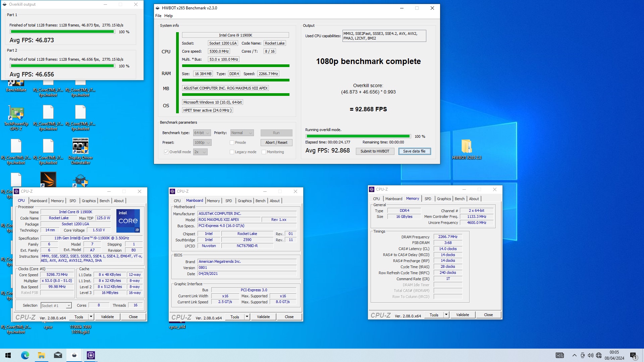Launch Microsoft Edge from taskbar

point(25,355)
